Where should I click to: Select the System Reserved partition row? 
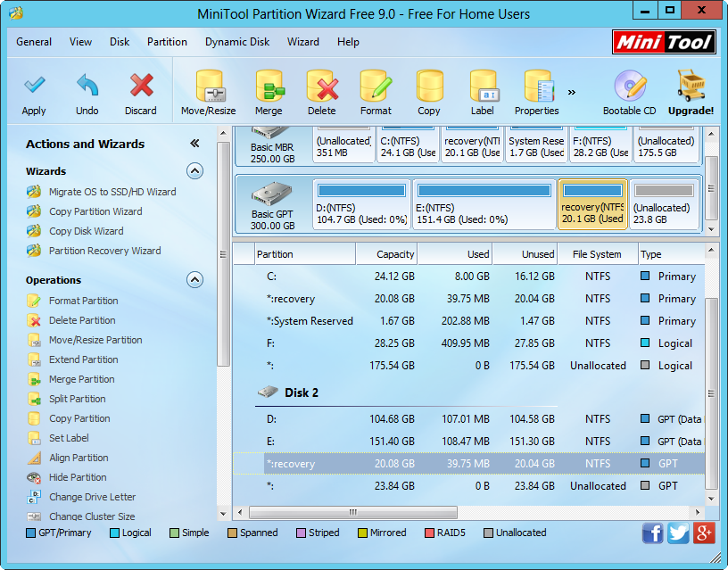click(469, 321)
